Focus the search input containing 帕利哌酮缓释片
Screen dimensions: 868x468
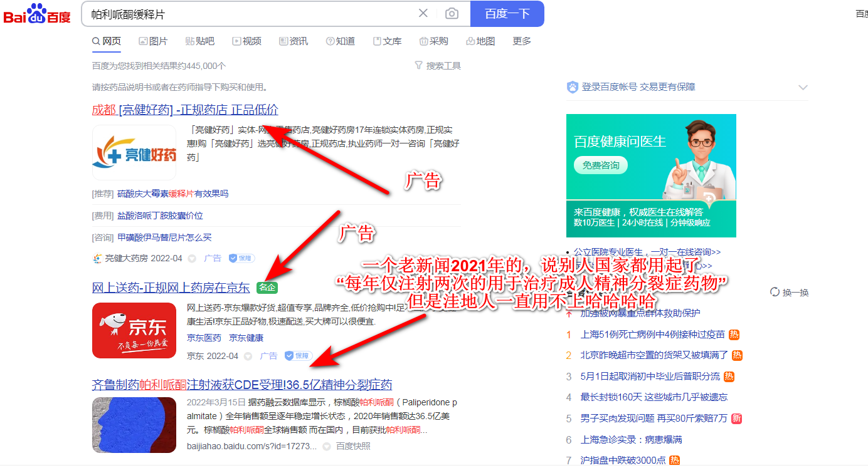pyautogui.click(x=251, y=14)
